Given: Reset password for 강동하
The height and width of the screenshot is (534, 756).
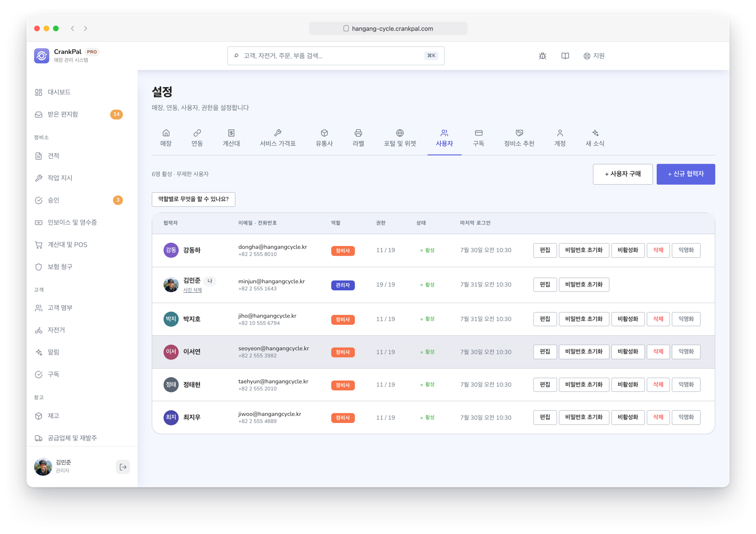Looking at the screenshot, I should pyautogui.click(x=584, y=250).
